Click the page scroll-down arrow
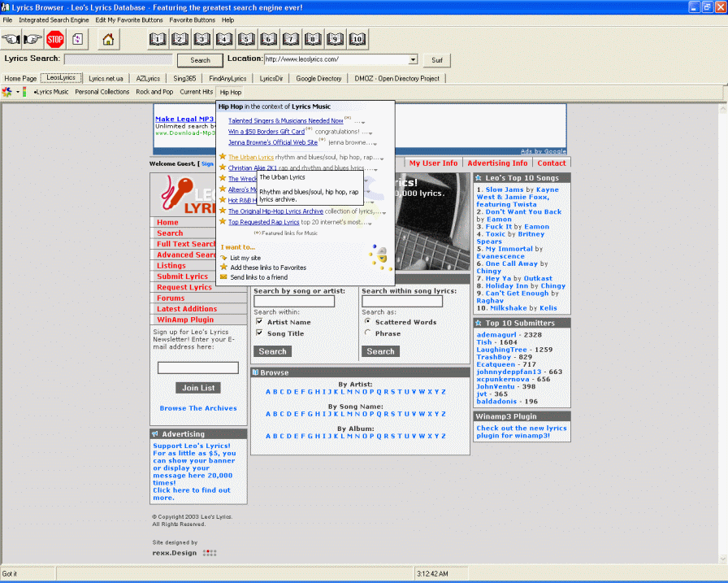 (x=722, y=559)
